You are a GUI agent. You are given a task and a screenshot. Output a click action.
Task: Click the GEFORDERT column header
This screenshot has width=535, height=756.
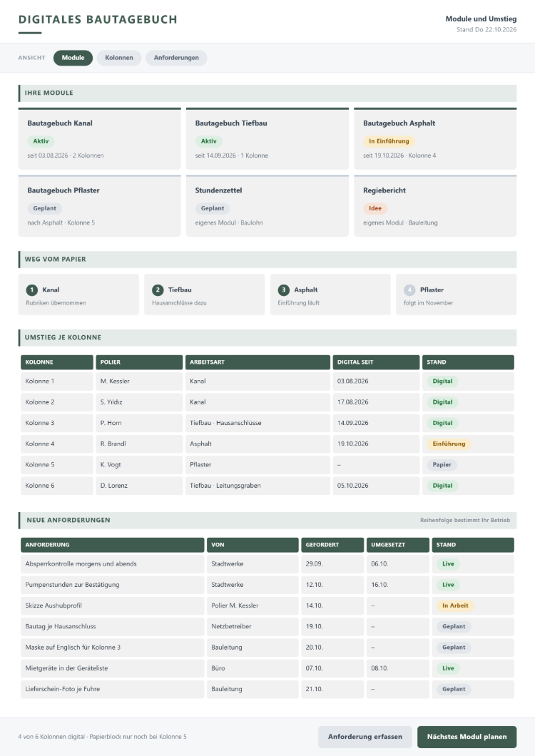tap(332, 545)
